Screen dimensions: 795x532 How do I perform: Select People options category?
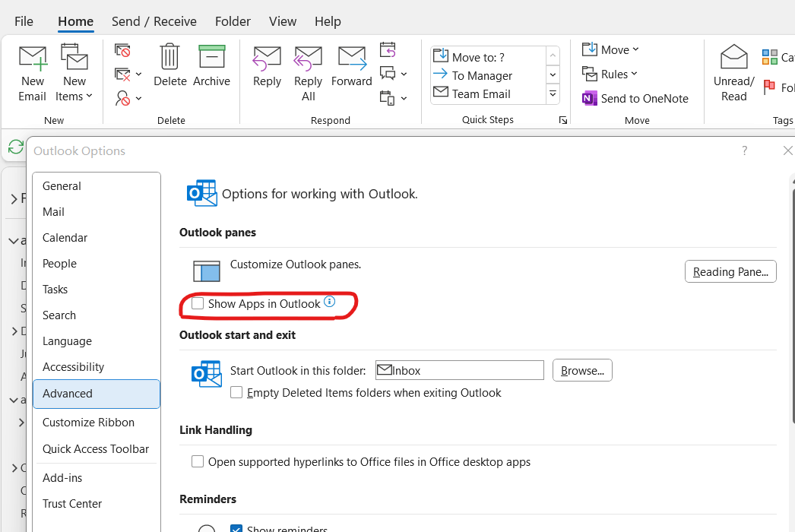pos(97,264)
